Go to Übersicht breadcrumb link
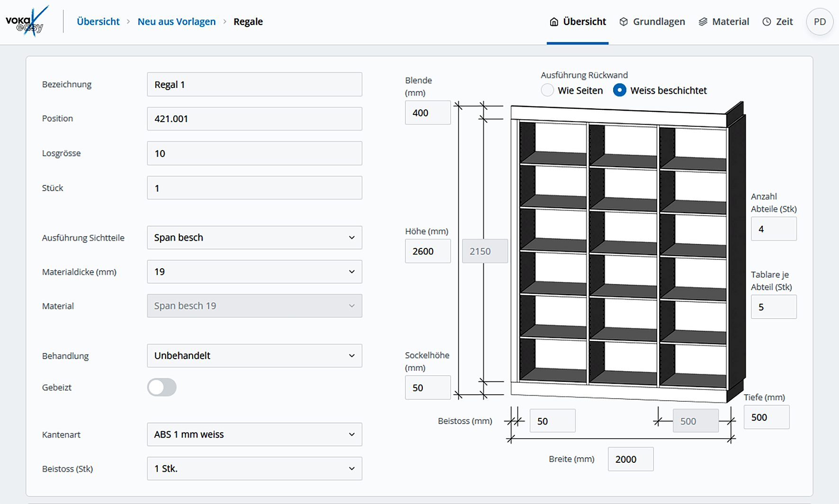Viewport: 839px width, 504px height. [98, 22]
